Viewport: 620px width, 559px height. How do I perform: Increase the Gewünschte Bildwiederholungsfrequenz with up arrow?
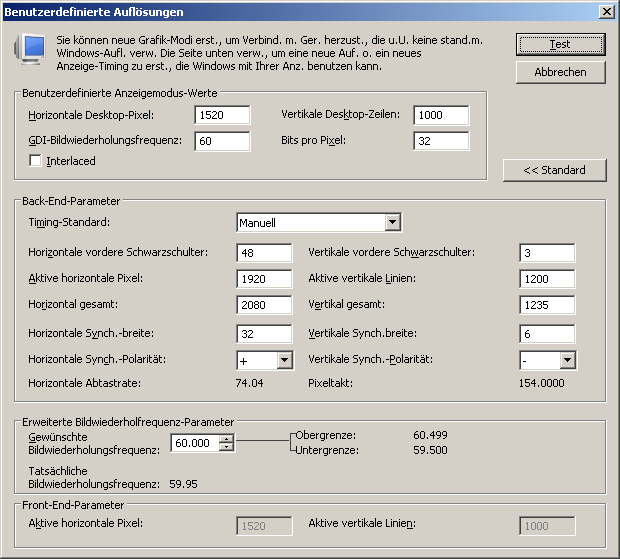(227, 438)
